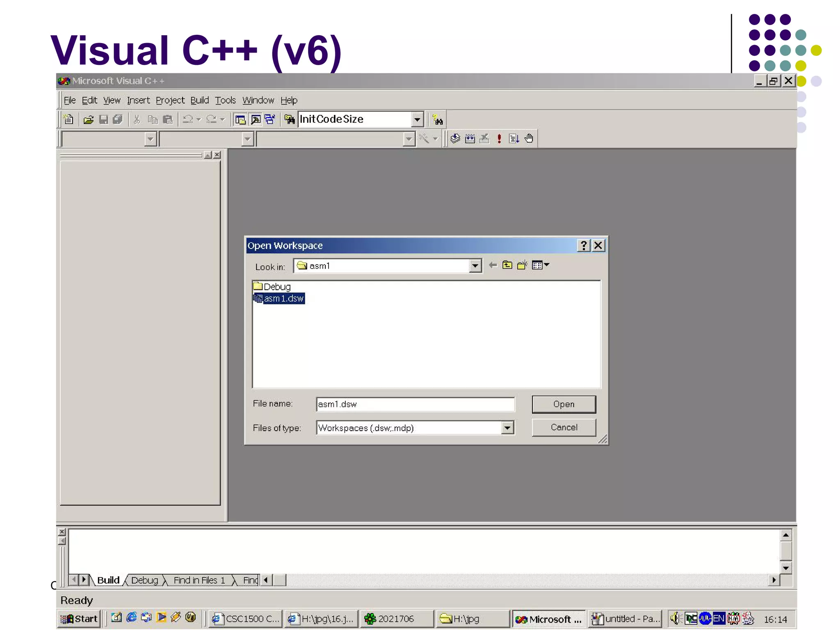The image size is (840, 630).
Task: Click the Find in Files icon
Action: 290,119
